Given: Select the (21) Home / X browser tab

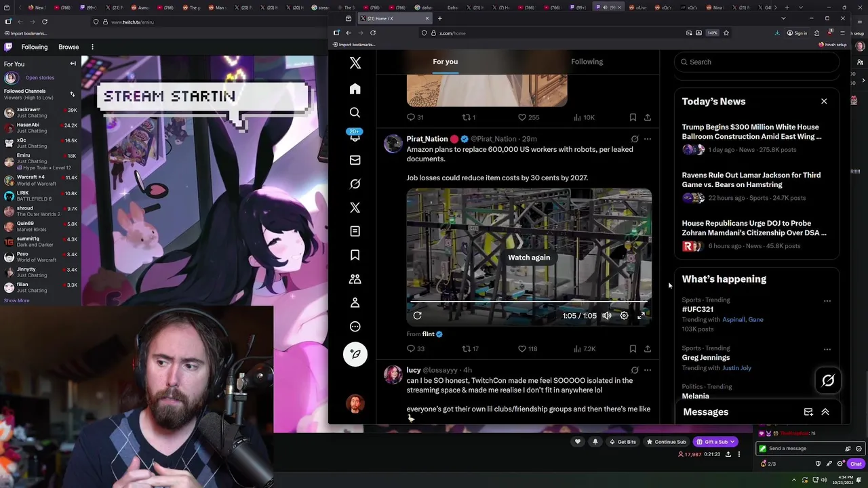Looking at the screenshot, I should [x=394, y=18].
